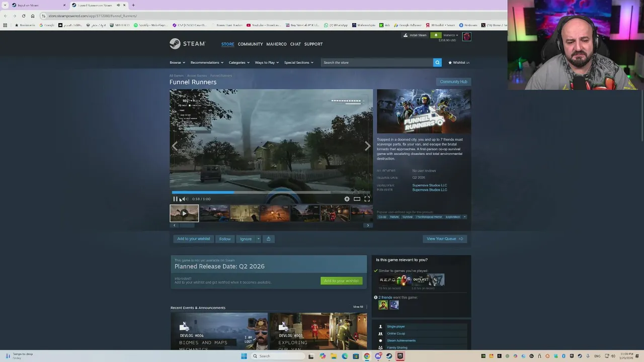Go to previous media with left arrow
Image resolution: width=644 pixels, height=362 pixels.
(175, 146)
